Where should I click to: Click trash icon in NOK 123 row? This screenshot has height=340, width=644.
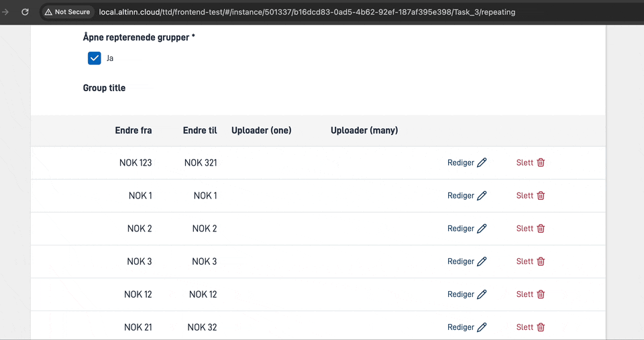[541, 162]
